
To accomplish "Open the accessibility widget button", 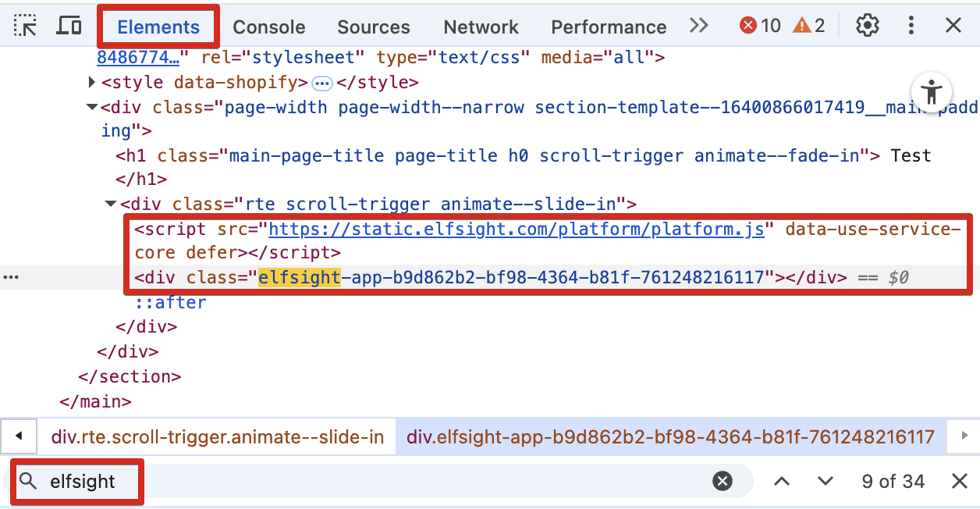I will click(x=932, y=92).
